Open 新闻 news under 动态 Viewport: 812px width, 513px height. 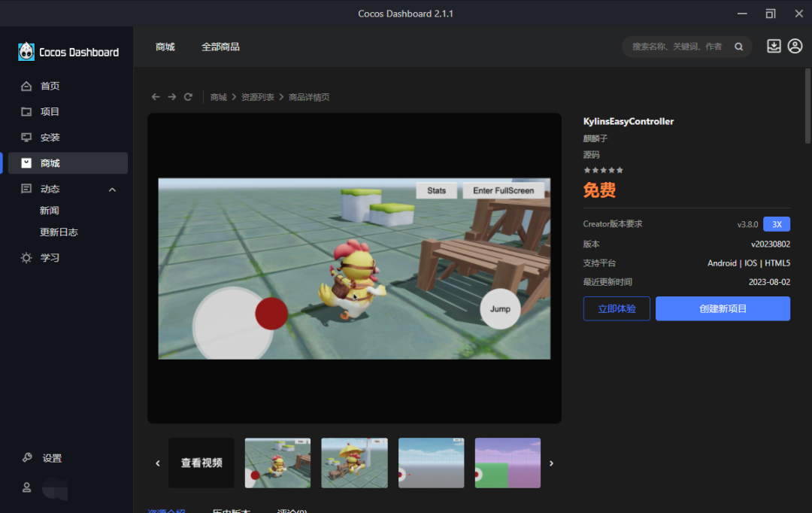pyautogui.click(x=49, y=211)
